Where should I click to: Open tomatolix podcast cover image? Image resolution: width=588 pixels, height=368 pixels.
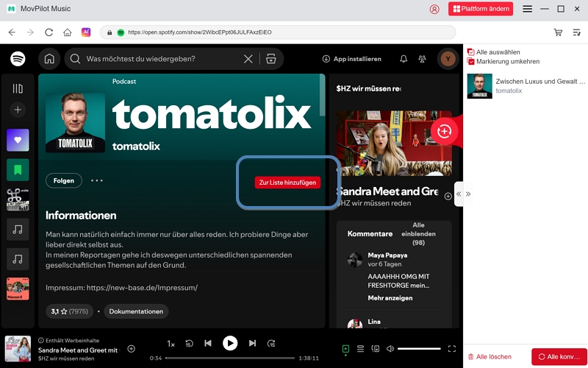coord(75,123)
